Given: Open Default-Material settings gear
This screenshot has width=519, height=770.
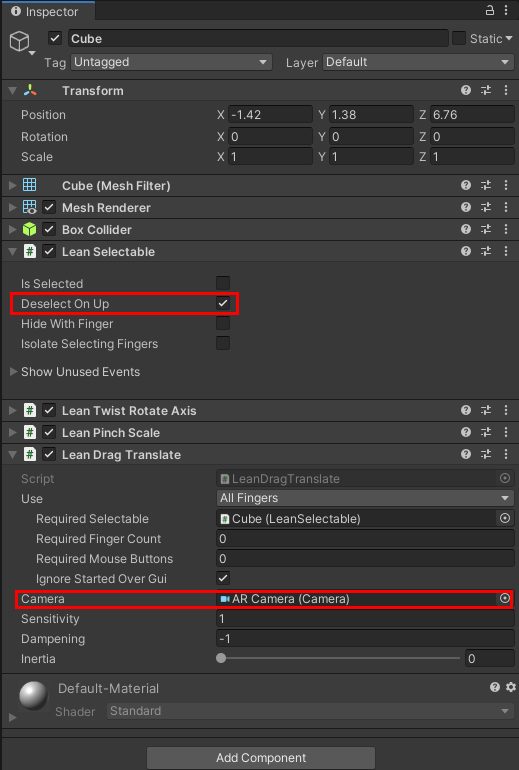Looking at the screenshot, I should [x=511, y=687].
